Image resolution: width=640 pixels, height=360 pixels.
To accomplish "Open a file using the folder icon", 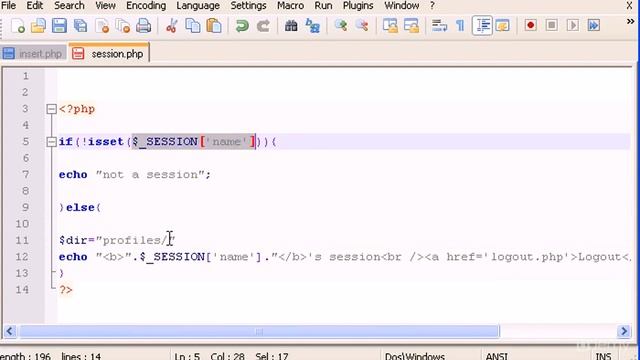I will pos(38,26).
